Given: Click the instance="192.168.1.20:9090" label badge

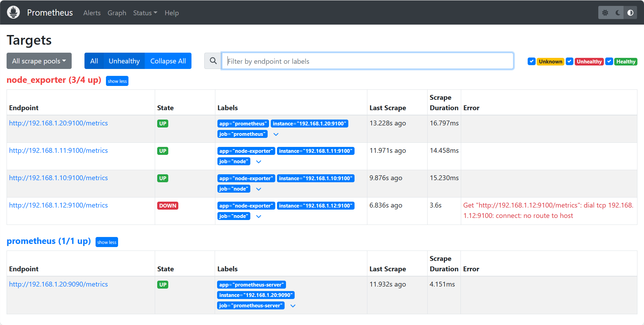Looking at the screenshot, I should pos(256,295).
